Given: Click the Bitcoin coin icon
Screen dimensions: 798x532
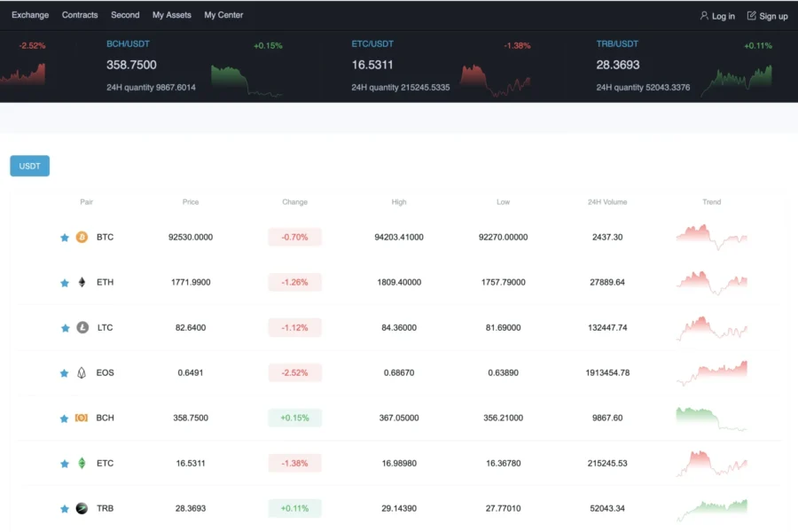Looking at the screenshot, I should click(82, 237).
